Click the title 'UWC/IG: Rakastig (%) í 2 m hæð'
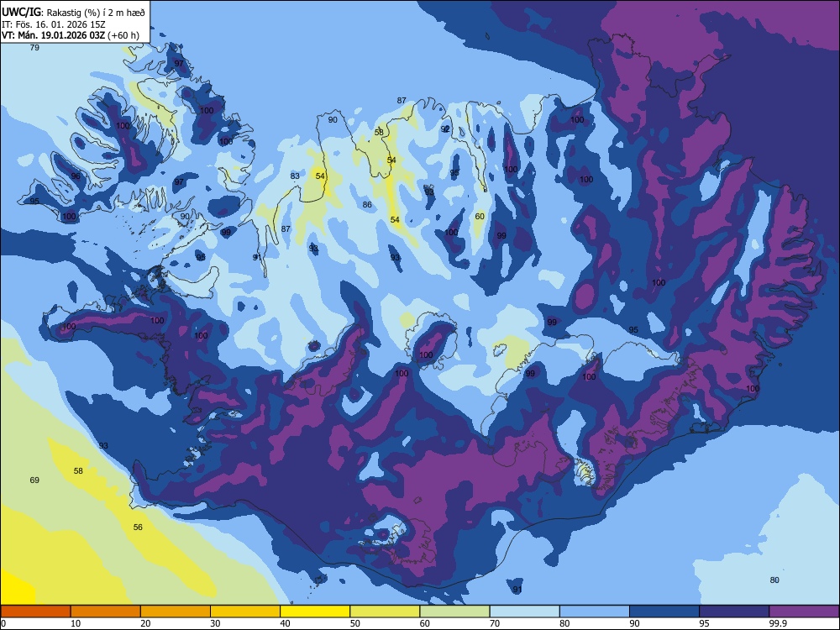The image size is (840, 630). [73, 12]
